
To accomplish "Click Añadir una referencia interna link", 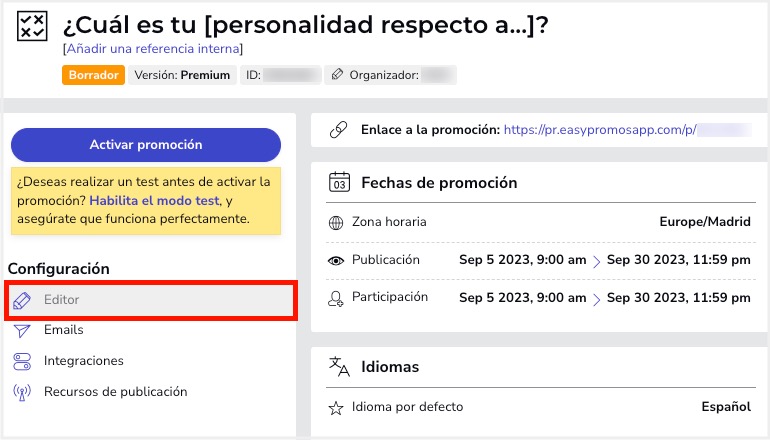I will pyautogui.click(x=153, y=49).
